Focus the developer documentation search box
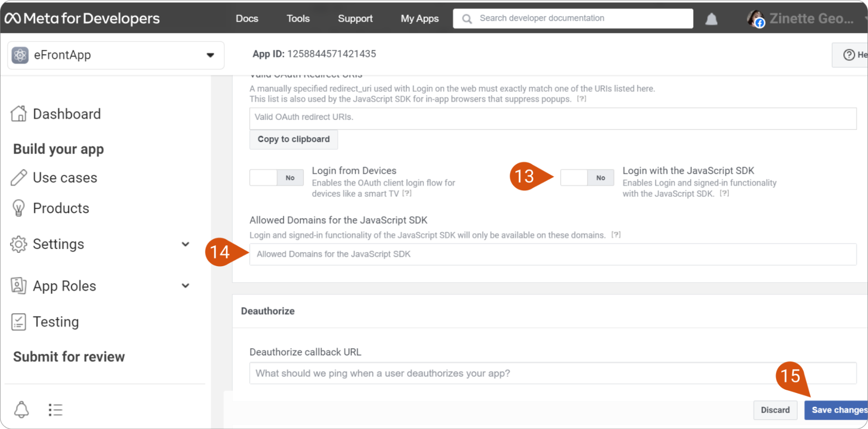Screen dimensions: 868x429 tap(573, 19)
